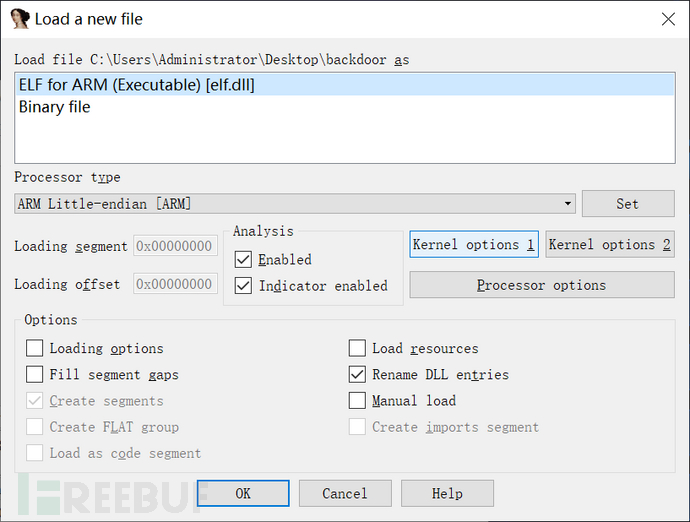Click the IDA icon in title bar
Screen dimensions: 690x522
(x=19, y=18)
